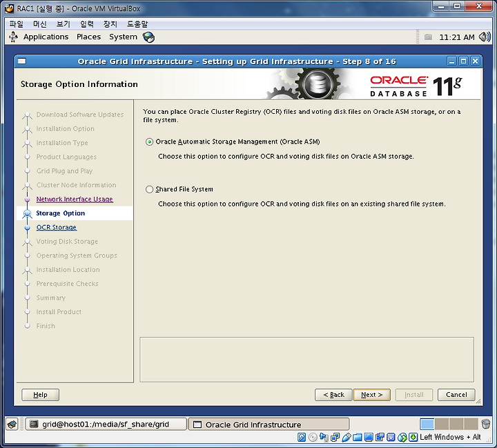Image resolution: width=497 pixels, height=448 pixels.
Task: Select Oracle Automatic Storage Management radio button
Action: pos(149,142)
